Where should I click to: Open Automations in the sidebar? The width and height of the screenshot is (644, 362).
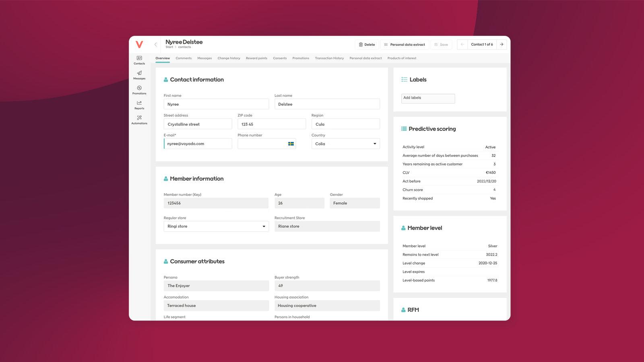(x=139, y=119)
